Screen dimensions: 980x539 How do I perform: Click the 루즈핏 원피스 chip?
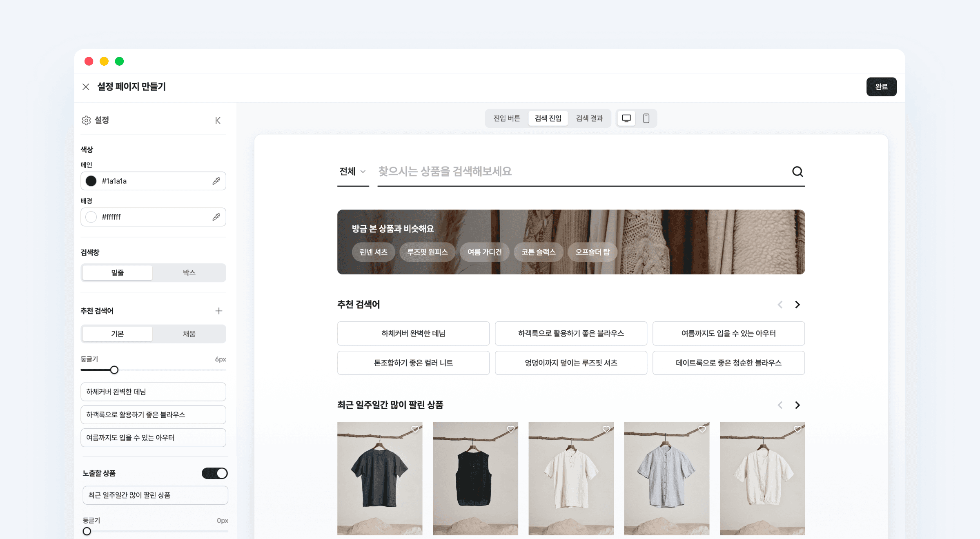pyautogui.click(x=427, y=252)
